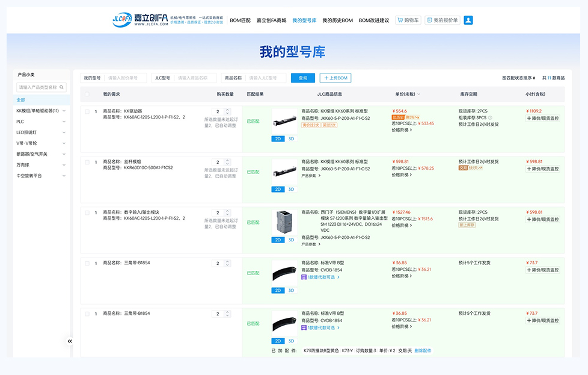Show 2D view of first KK模组 product
Screen dimensions: 588x375
(278, 138)
